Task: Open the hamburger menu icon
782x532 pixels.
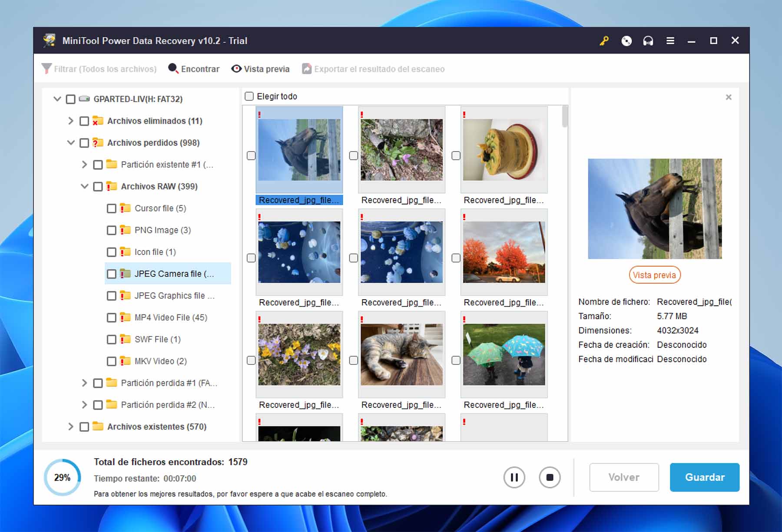Action: pyautogui.click(x=670, y=40)
